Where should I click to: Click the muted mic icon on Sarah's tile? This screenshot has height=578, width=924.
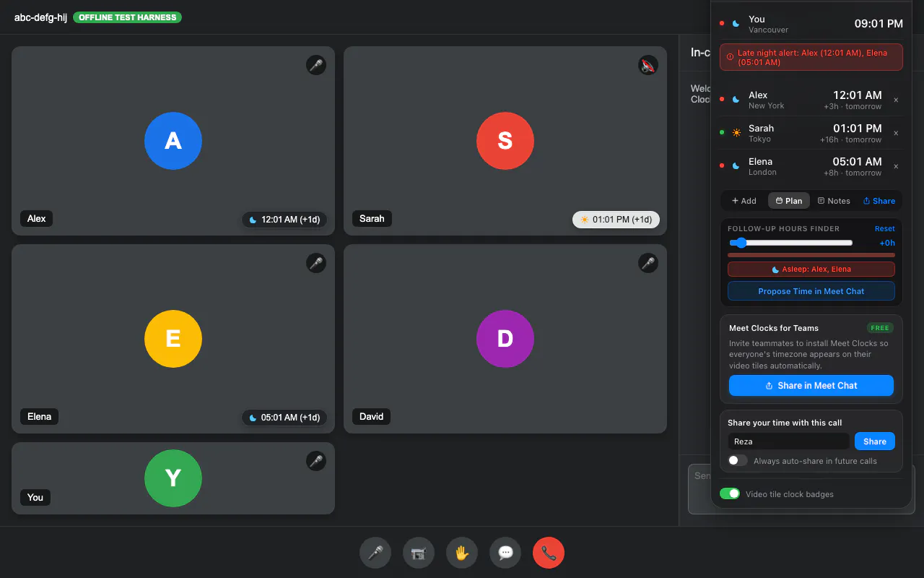(x=648, y=65)
